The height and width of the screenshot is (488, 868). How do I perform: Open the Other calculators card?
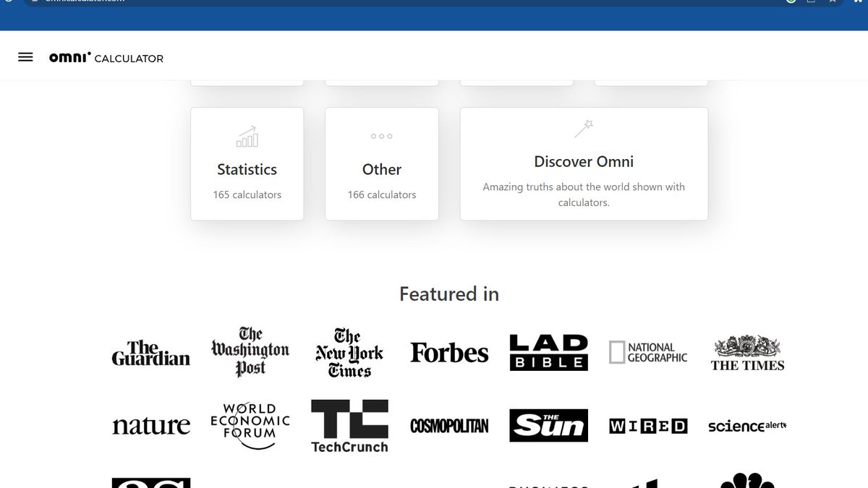382,164
